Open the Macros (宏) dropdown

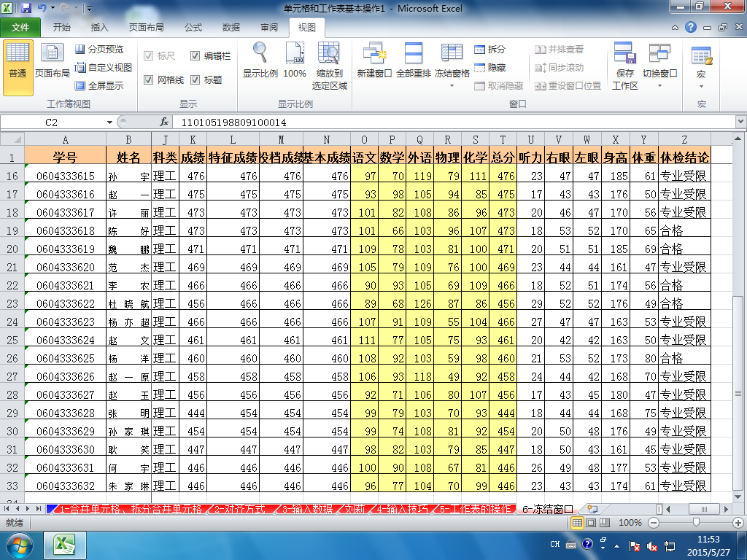[x=701, y=68]
